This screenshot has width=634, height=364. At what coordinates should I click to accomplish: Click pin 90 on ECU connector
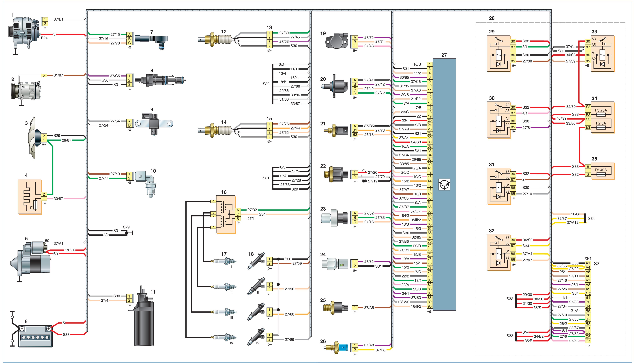coord(430,307)
